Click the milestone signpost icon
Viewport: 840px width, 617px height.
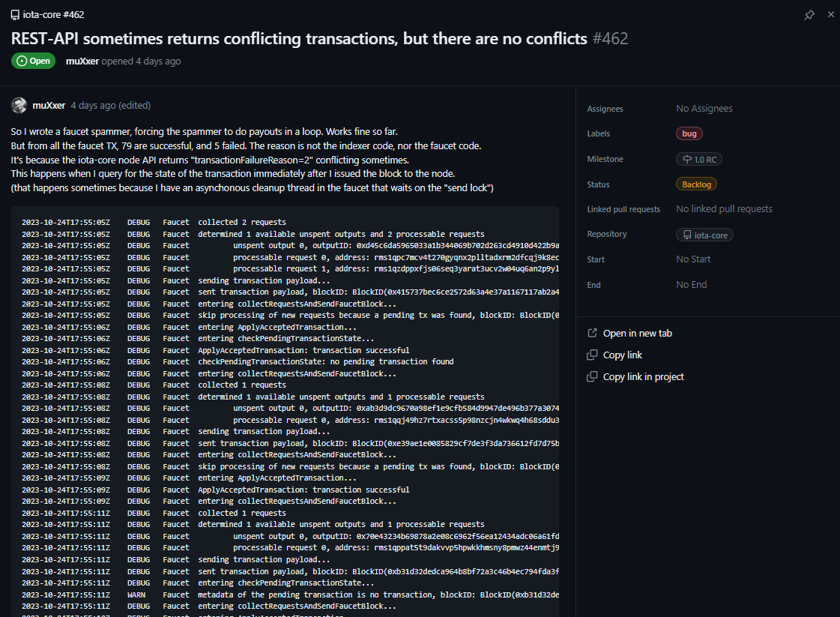point(687,159)
